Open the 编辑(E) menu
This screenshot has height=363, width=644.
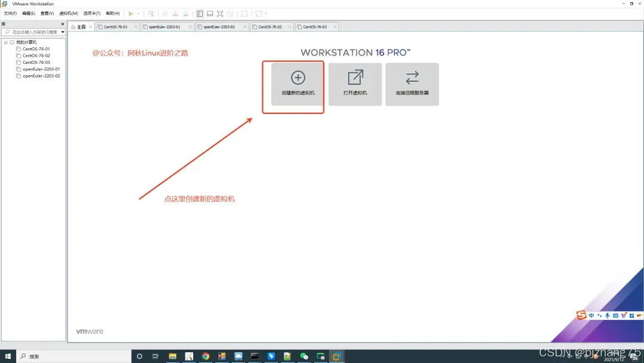click(x=29, y=14)
